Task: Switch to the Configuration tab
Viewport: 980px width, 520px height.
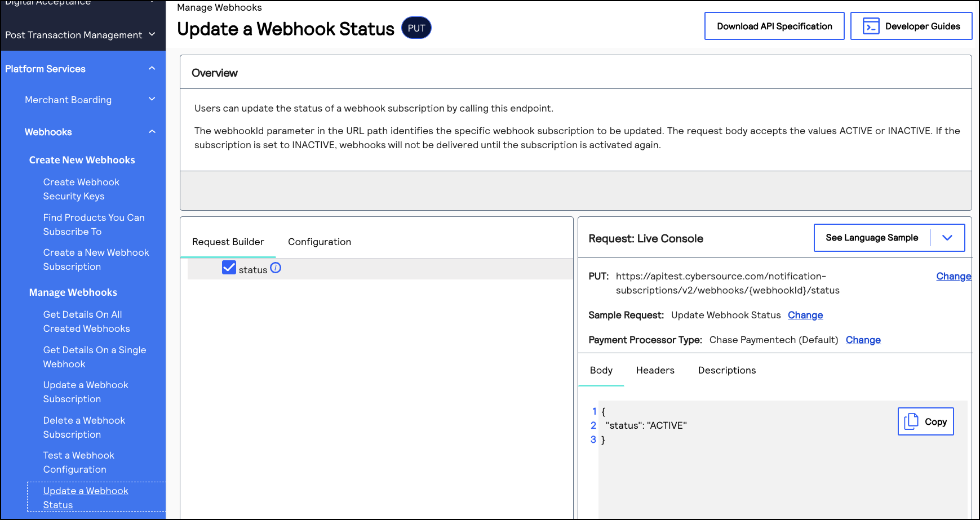Action: 319,241
